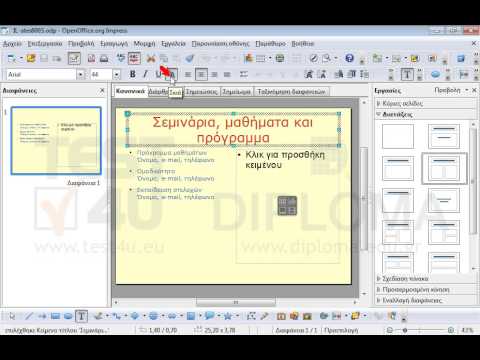Select the Rectangle tool in drawing toolbar

55,316
